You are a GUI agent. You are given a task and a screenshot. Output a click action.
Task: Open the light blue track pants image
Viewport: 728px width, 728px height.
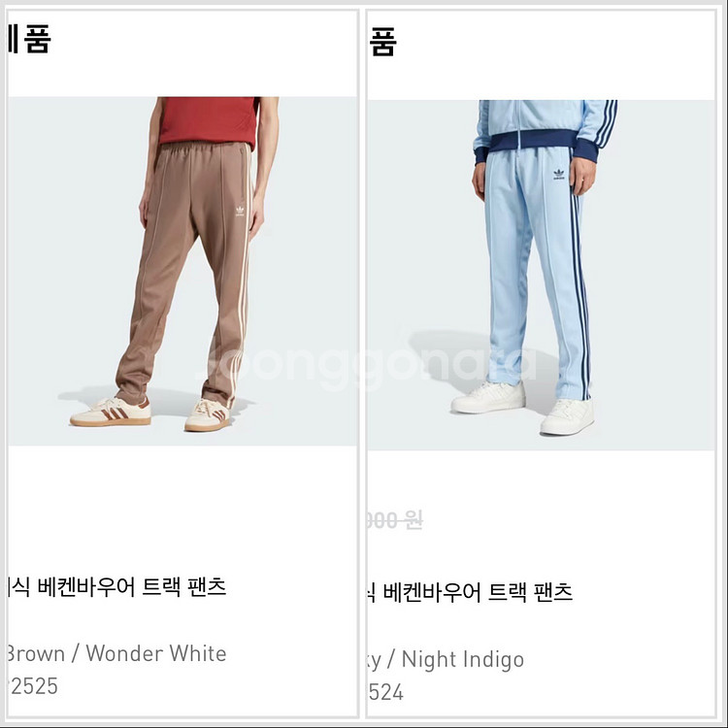[541, 275]
